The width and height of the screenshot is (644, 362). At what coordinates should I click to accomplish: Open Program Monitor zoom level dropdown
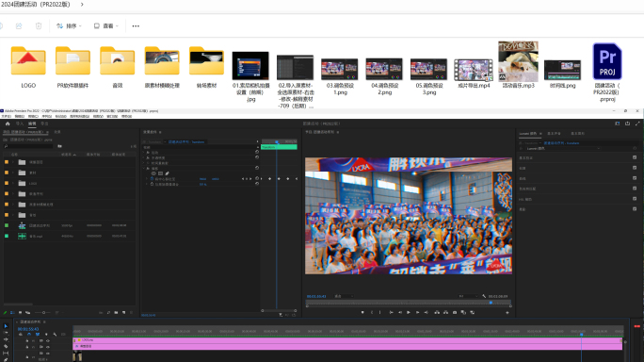coord(344,296)
